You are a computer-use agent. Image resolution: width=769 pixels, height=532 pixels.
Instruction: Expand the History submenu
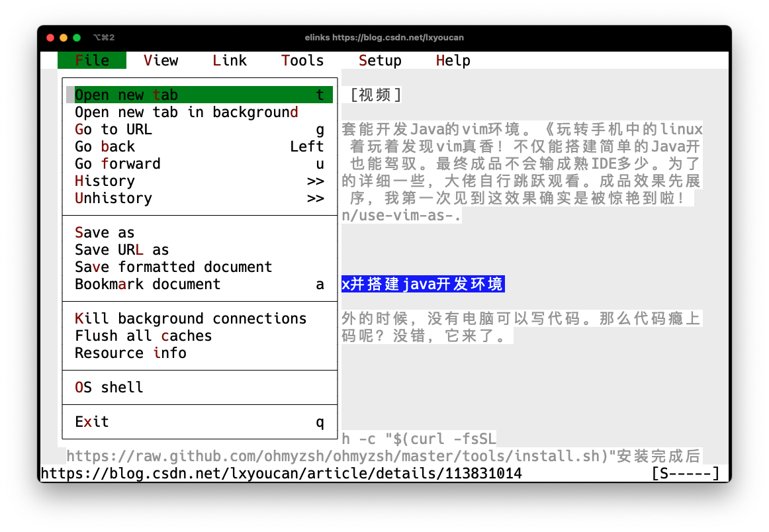[x=200, y=181]
